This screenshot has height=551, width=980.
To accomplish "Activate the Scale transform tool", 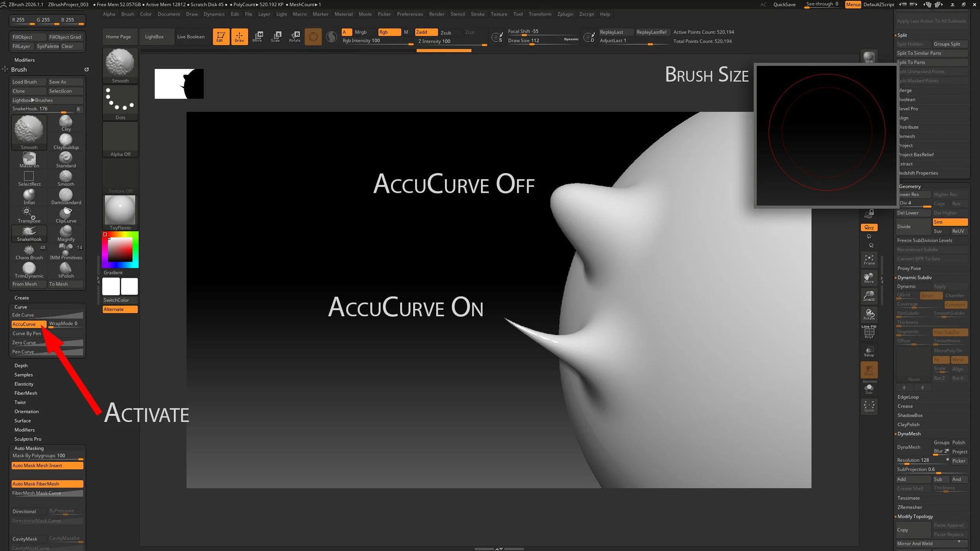I will [x=276, y=36].
